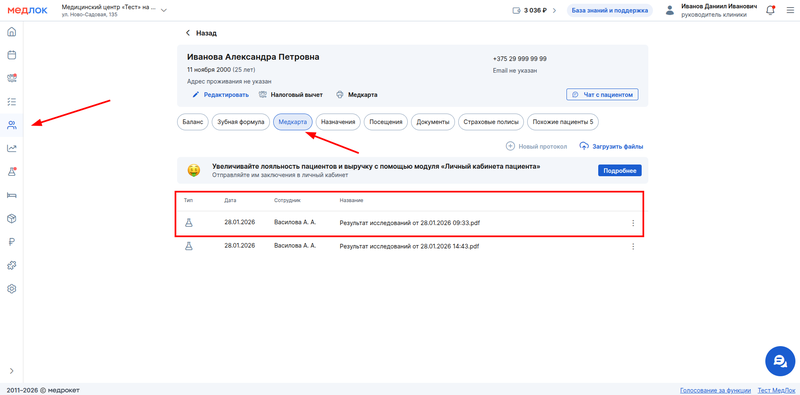
Task: Open the Home icon in the sidebar
Action: 12,32
